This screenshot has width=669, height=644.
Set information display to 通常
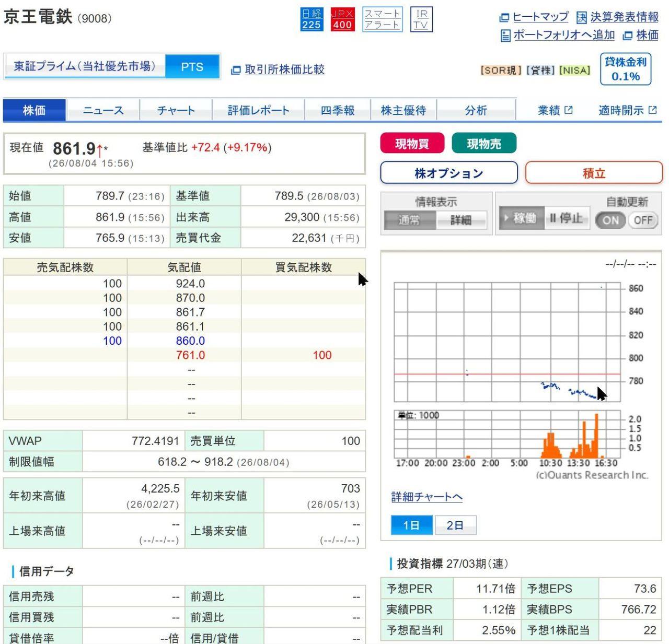409,220
